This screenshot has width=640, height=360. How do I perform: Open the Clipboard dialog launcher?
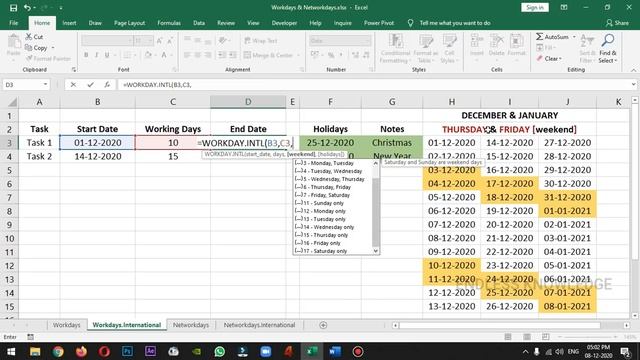(x=74, y=70)
